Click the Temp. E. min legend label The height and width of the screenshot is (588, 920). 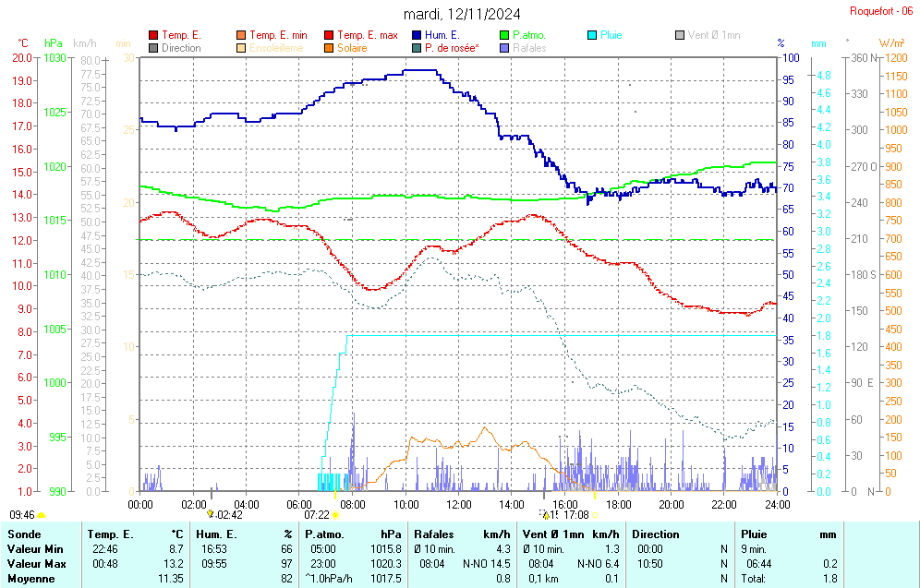pyautogui.click(x=279, y=35)
